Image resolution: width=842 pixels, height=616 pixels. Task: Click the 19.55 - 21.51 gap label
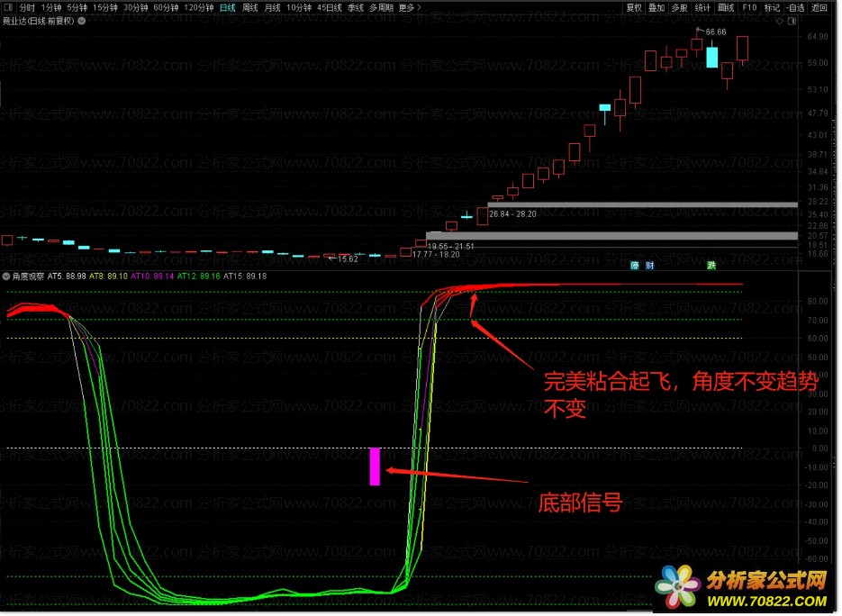tap(450, 247)
